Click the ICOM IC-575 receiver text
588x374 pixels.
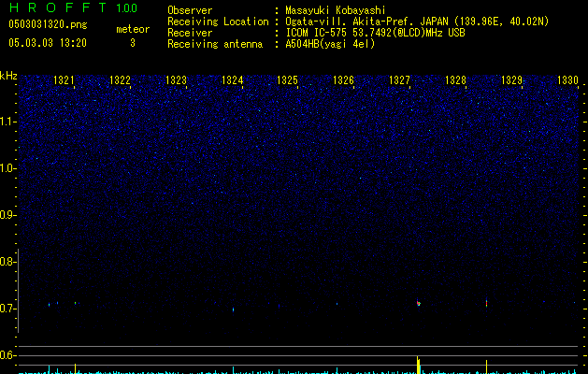point(375,33)
